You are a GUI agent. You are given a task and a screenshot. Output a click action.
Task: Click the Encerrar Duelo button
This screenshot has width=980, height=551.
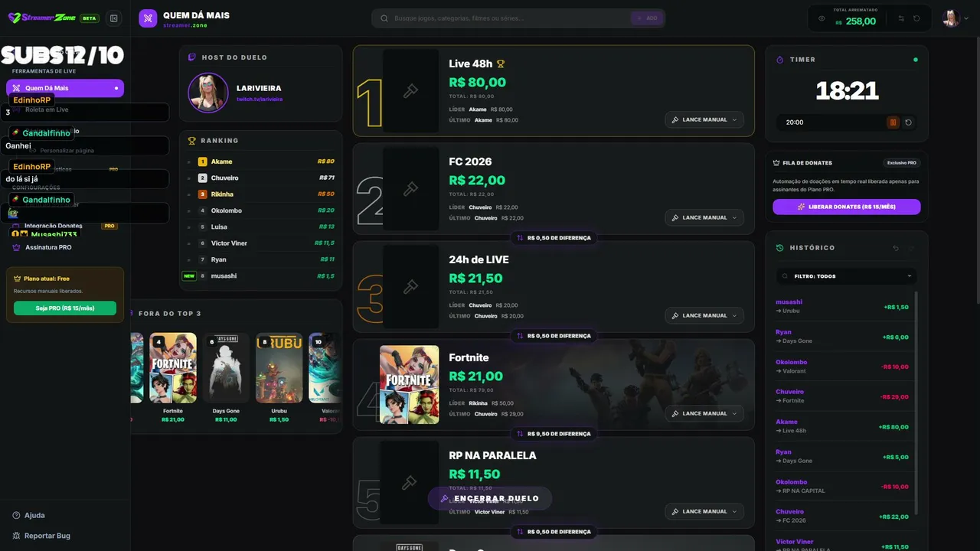[490, 498]
